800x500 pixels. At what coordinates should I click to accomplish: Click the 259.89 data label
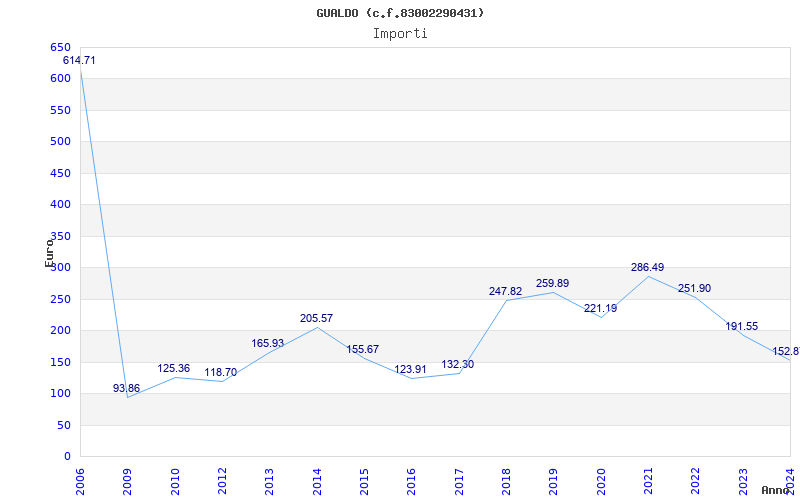[553, 284]
